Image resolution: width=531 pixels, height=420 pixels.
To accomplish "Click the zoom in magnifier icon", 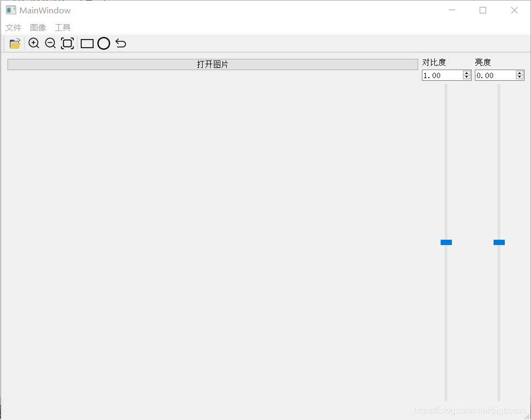I will pos(34,43).
